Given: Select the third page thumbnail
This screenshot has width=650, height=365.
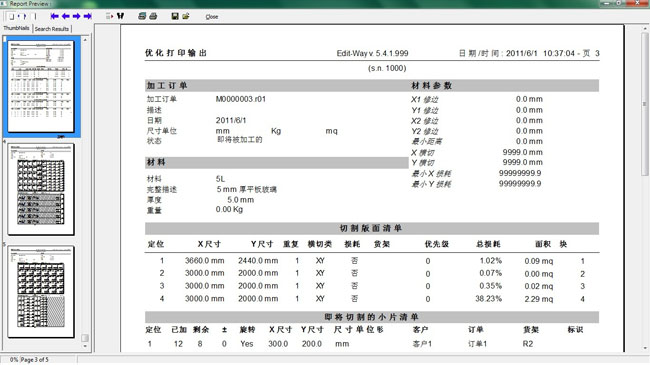Looking at the screenshot, I should [x=41, y=291].
